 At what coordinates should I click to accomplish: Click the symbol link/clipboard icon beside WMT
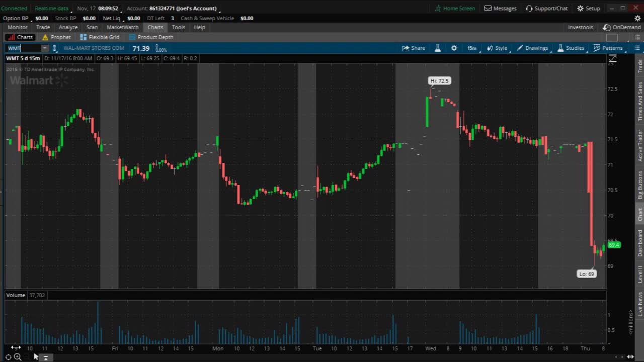[x=55, y=48]
